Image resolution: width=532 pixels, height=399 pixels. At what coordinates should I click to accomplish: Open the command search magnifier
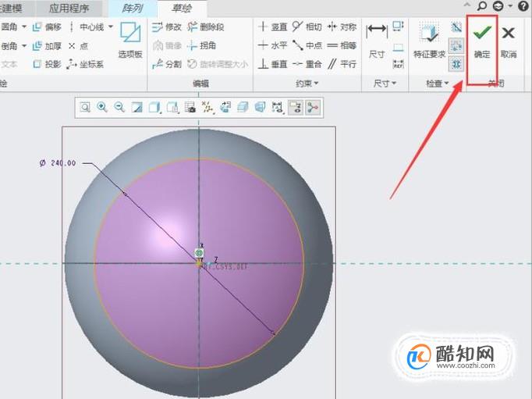click(x=482, y=5)
